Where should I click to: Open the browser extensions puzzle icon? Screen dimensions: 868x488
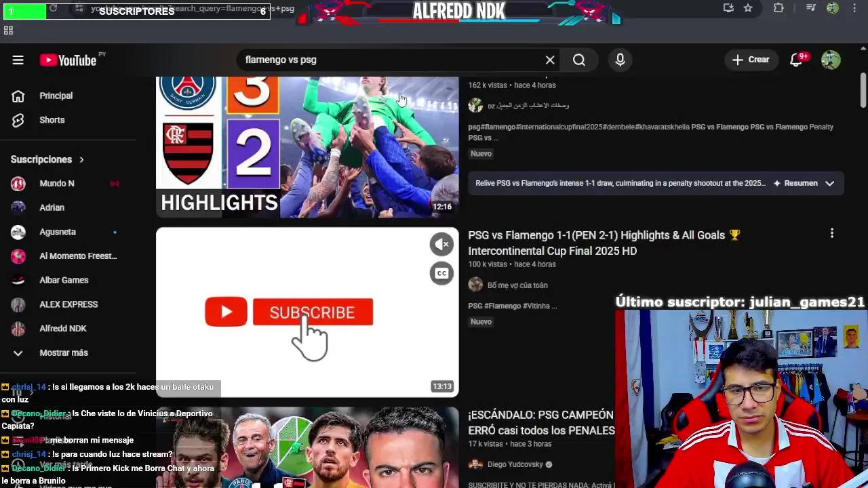[778, 8]
